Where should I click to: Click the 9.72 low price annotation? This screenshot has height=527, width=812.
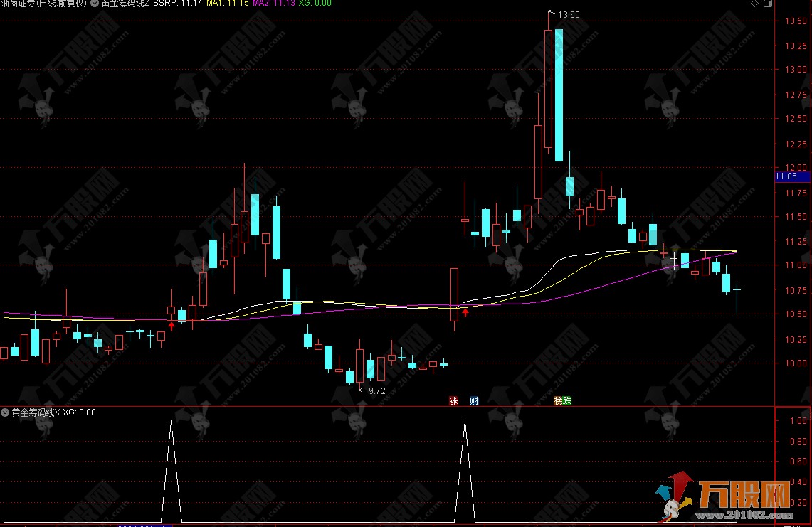(376, 391)
